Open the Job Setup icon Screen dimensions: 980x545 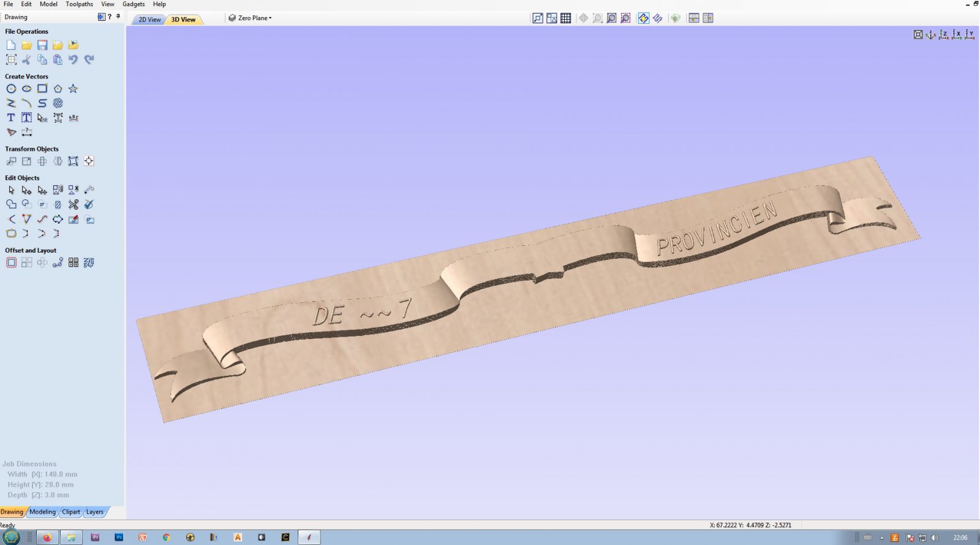pyautogui.click(x=11, y=59)
